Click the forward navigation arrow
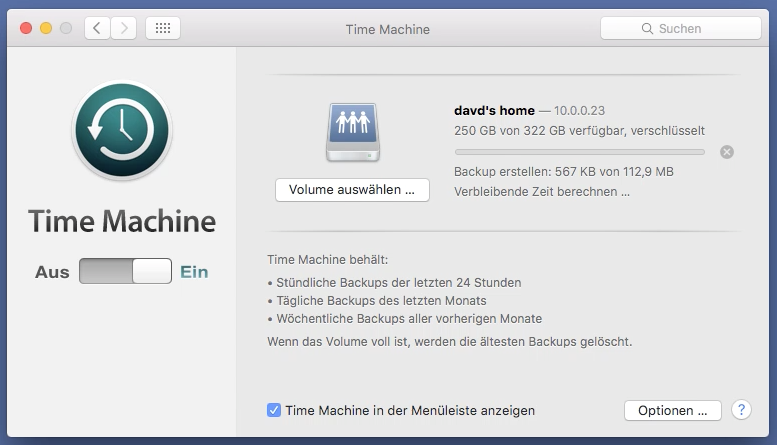 [123, 28]
